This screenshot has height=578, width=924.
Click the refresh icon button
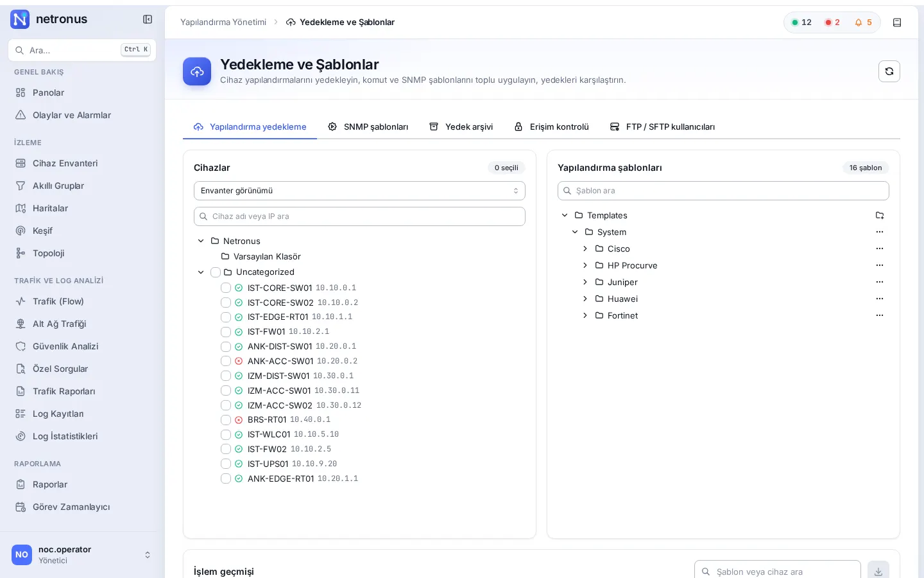pos(889,71)
